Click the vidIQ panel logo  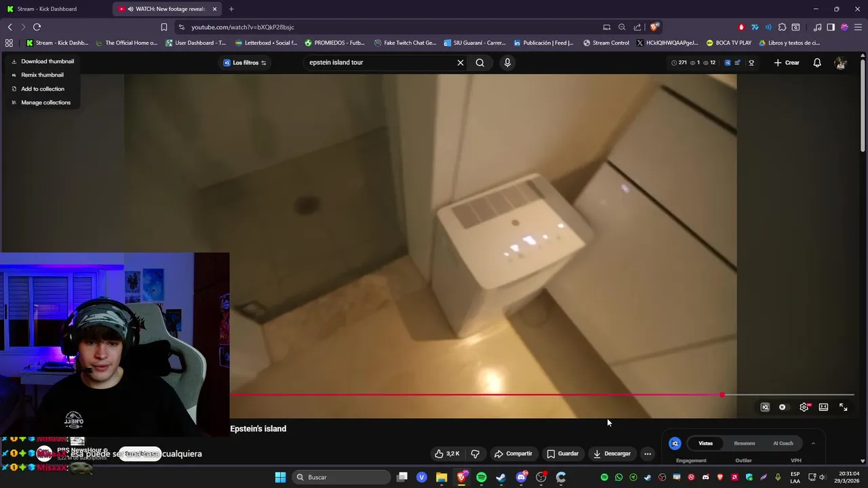(x=675, y=443)
